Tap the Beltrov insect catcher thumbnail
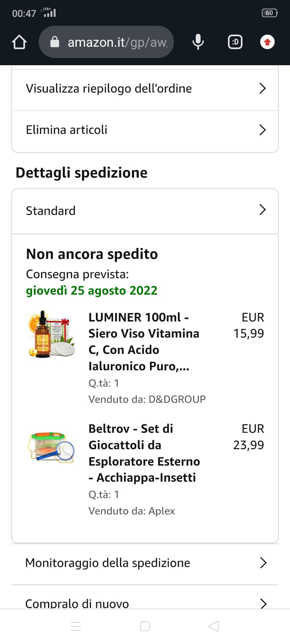Screen dimensions: 290x644 click(x=52, y=447)
